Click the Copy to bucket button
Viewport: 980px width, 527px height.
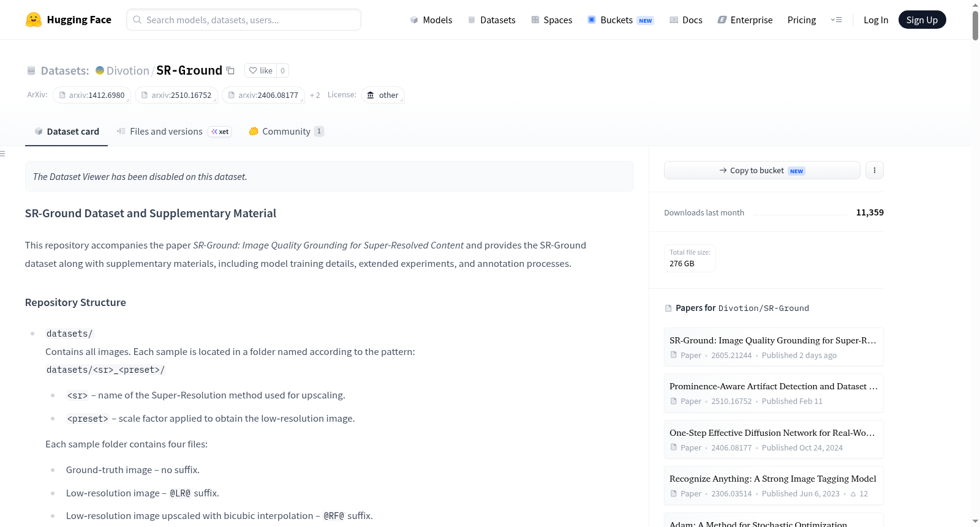pyautogui.click(x=762, y=170)
